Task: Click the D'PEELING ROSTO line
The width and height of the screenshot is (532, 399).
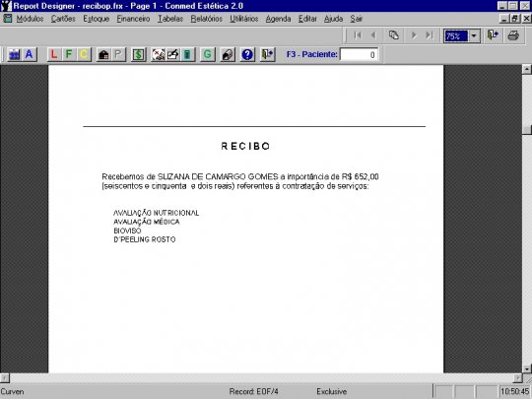Action: click(x=145, y=239)
